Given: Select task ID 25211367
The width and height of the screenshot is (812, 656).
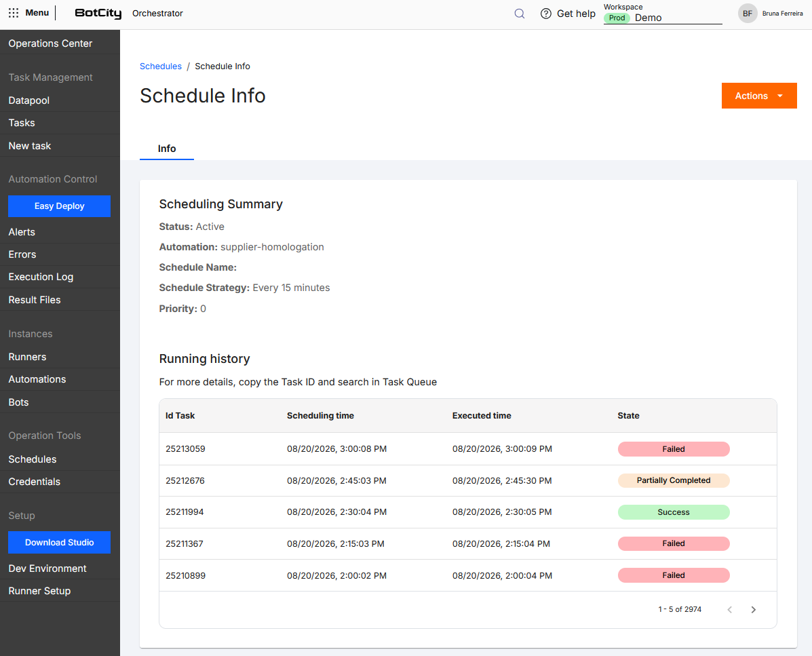Looking at the screenshot, I should click(185, 543).
